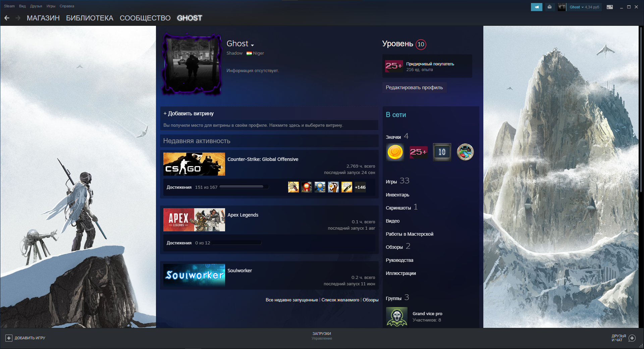Open the Друзья menu
The width and height of the screenshot is (644, 349).
[36, 6]
